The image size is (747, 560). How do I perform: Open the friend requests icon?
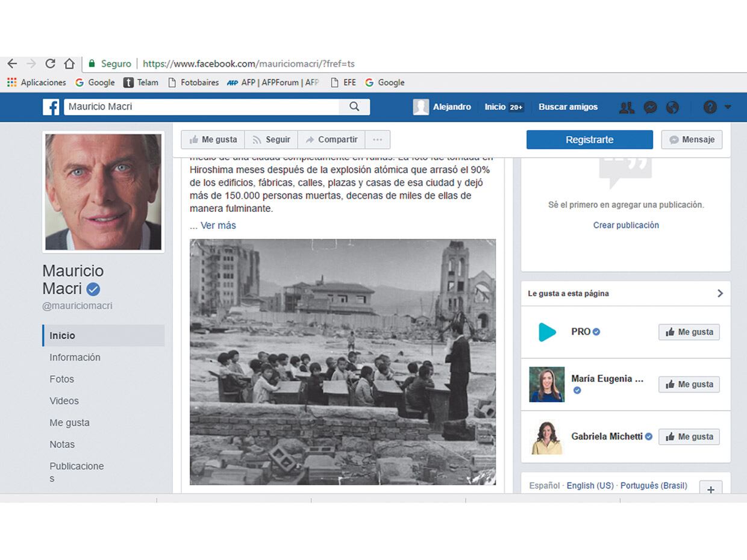[627, 107]
